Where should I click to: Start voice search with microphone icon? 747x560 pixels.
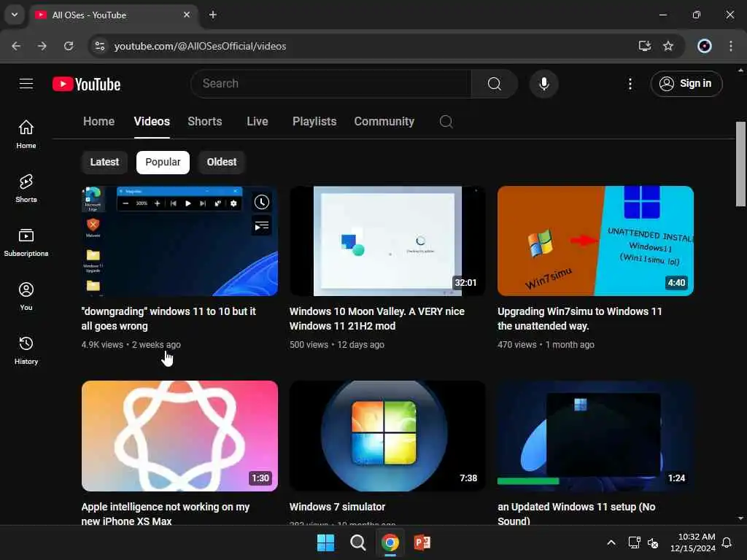[543, 84]
